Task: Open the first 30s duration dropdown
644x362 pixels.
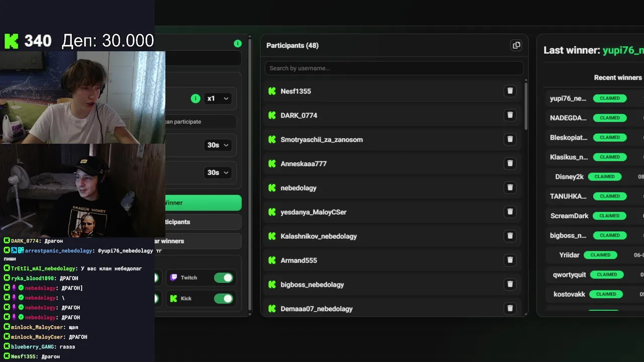Action: 218,145
